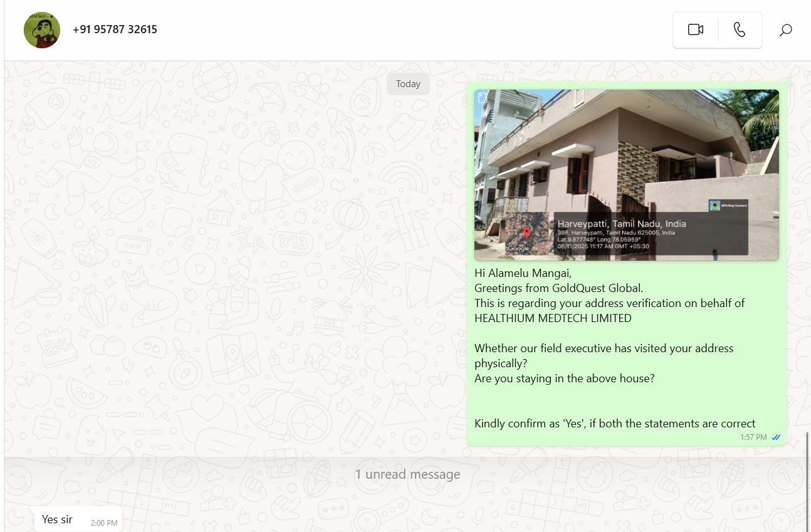Open the house photo in the message
Image resolution: width=811 pixels, height=532 pixels.
(626, 175)
